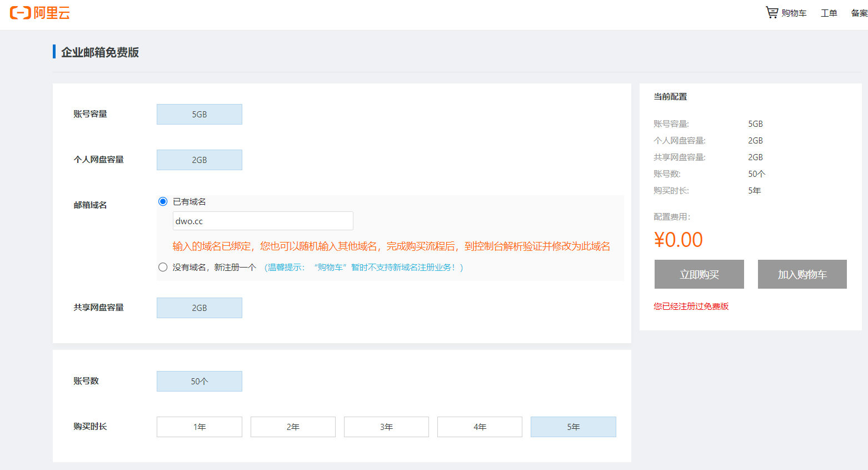This screenshot has height=470, width=868.
Task: Select 2年 purchase duration
Action: point(293,427)
